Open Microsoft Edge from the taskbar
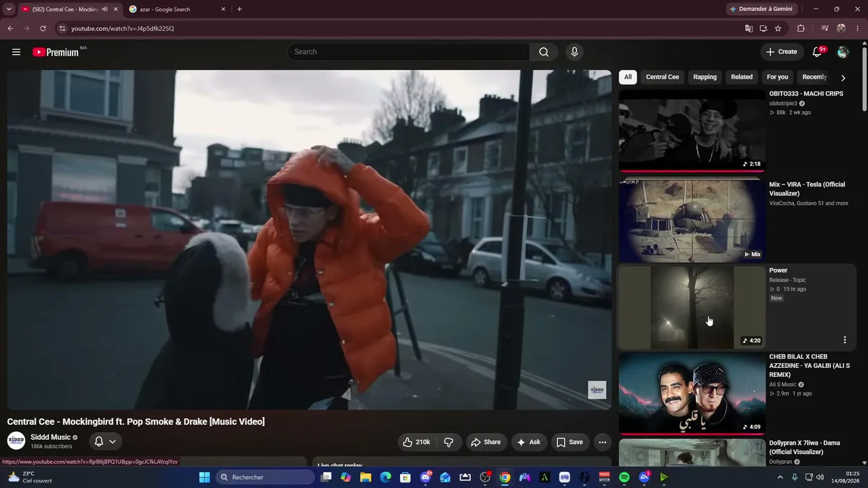Image resolution: width=868 pixels, height=488 pixels. (385, 477)
